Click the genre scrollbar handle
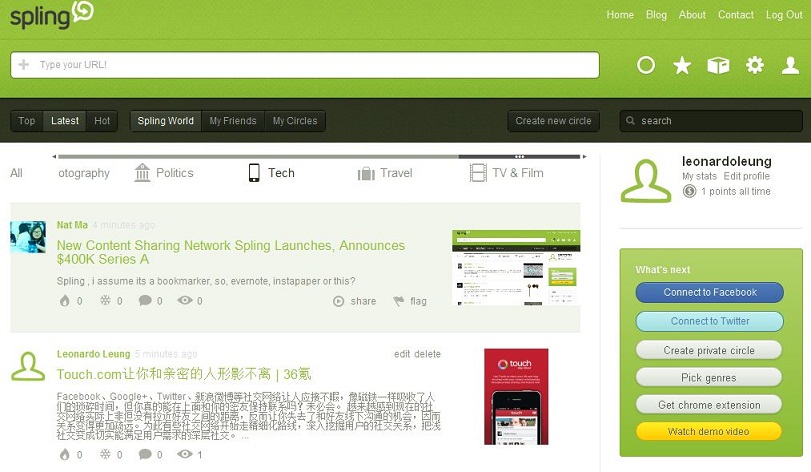The height and width of the screenshot is (472, 811). coord(519,157)
